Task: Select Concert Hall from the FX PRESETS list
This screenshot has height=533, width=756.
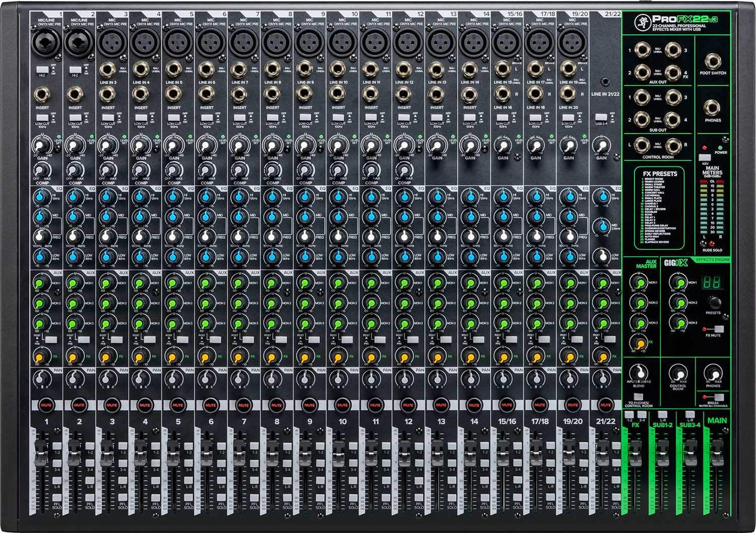Action: click(655, 193)
